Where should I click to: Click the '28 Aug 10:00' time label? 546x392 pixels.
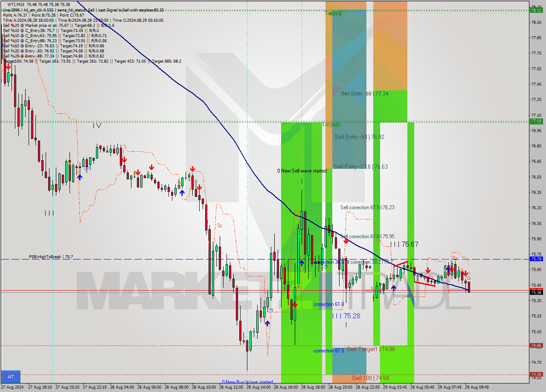(203, 387)
